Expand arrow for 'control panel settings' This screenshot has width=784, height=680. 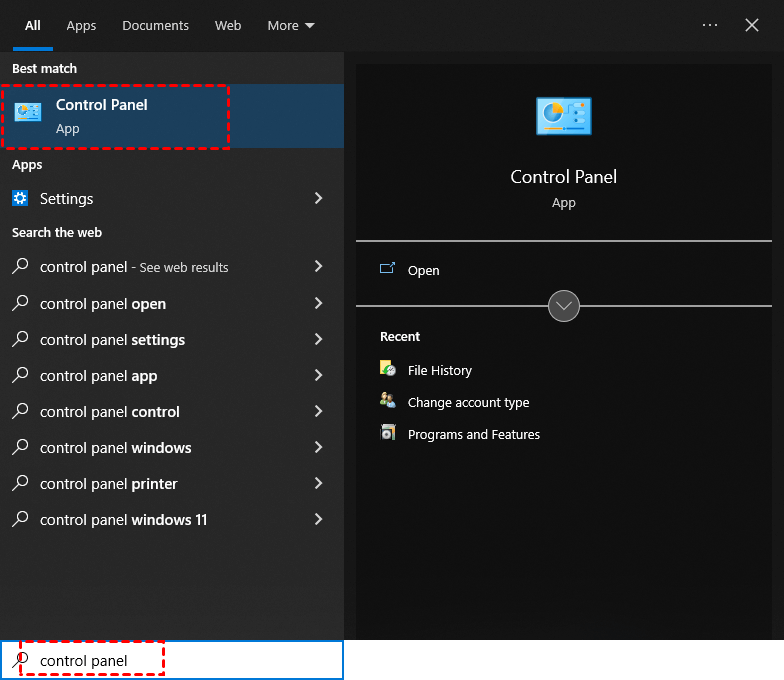[x=318, y=339]
